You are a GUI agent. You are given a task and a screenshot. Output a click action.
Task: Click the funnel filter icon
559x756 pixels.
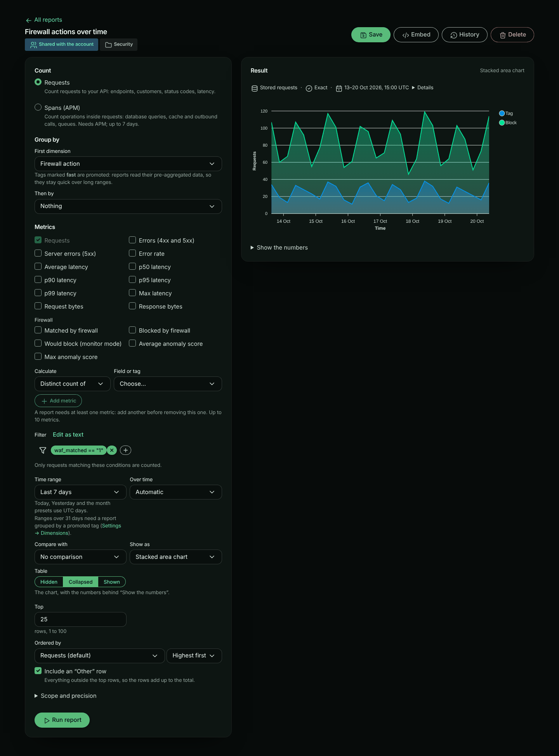coord(43,450)
